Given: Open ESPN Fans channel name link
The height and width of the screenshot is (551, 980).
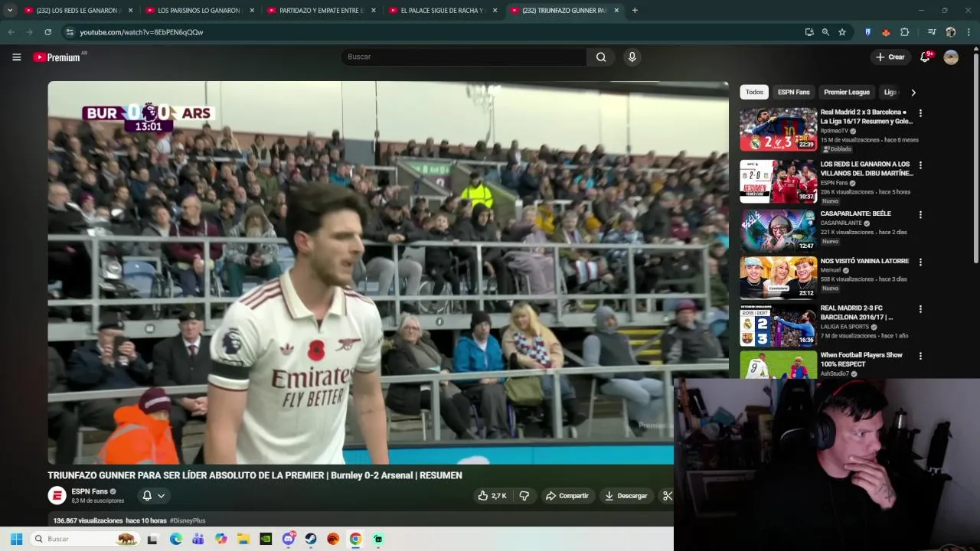Looking at the screenshot, I should point(90,491).
